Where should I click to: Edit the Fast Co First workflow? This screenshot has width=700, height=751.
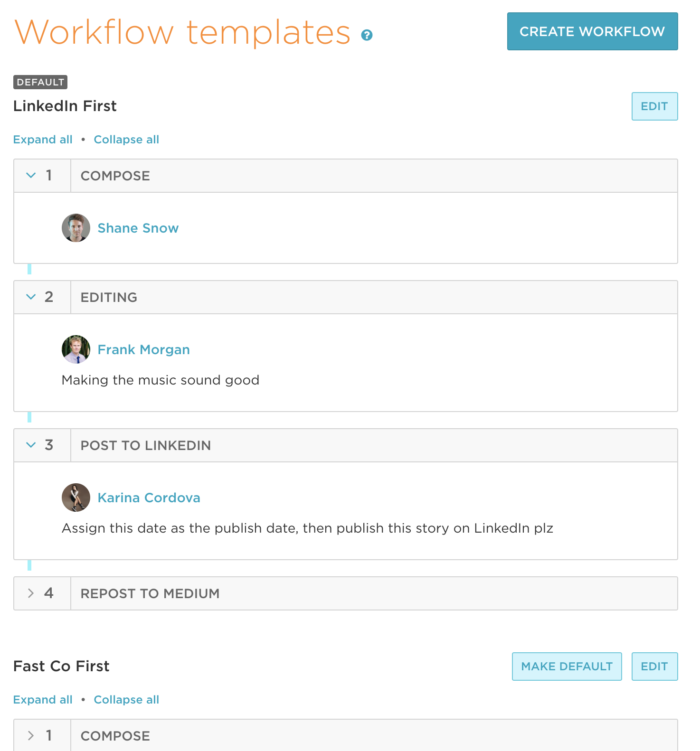(654, 667)
